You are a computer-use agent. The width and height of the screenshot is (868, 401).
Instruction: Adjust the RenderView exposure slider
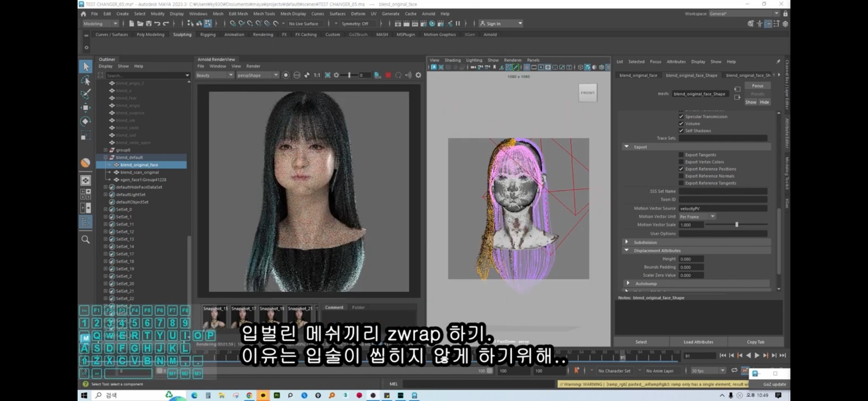click(349, 75)
